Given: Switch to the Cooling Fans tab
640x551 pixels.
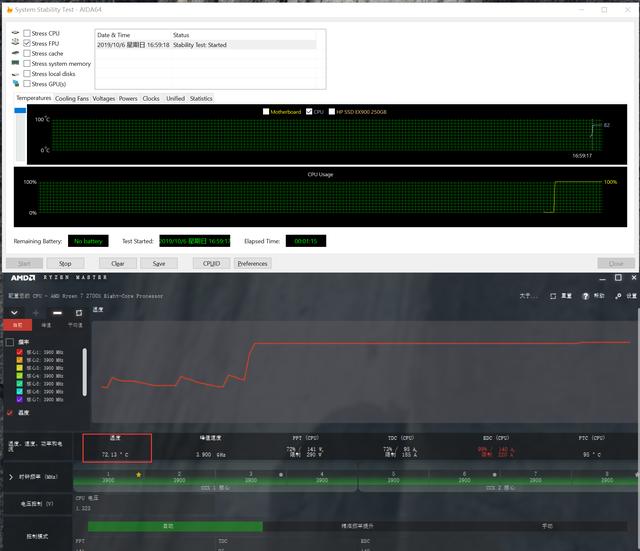Looking at the screenshot, I should click(x=71, y=99).
